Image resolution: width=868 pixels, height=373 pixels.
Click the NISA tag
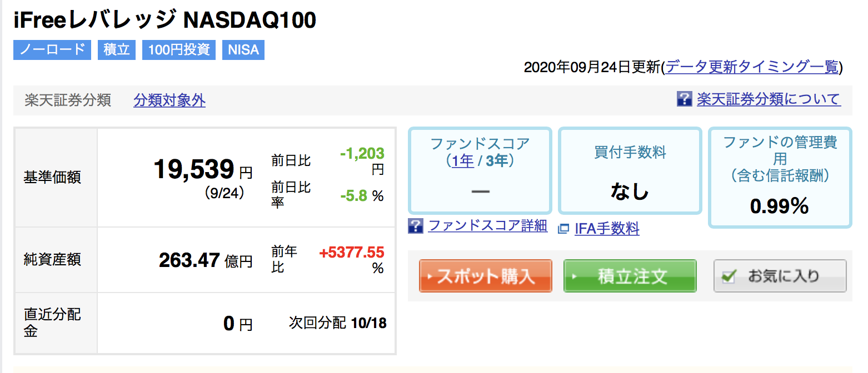243,49
